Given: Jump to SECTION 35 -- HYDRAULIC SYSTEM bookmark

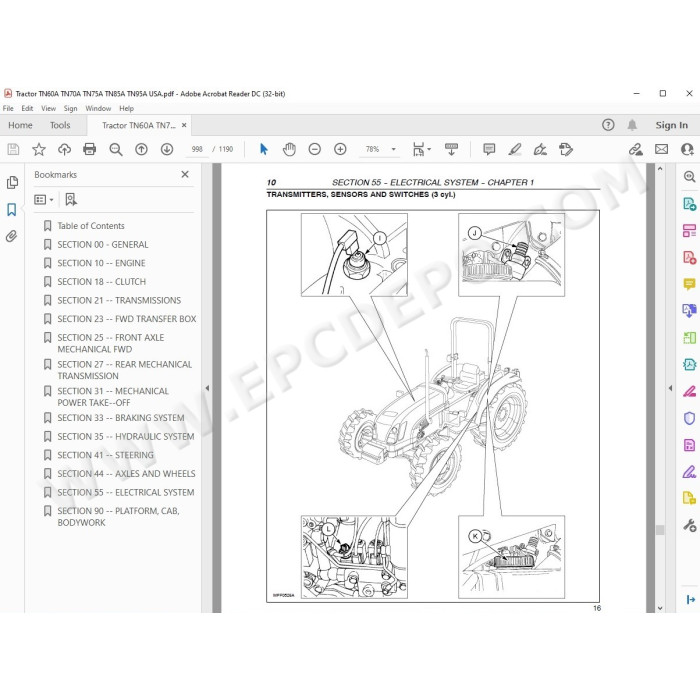Looking at the screenshot, I should click(x=126, y=437).
